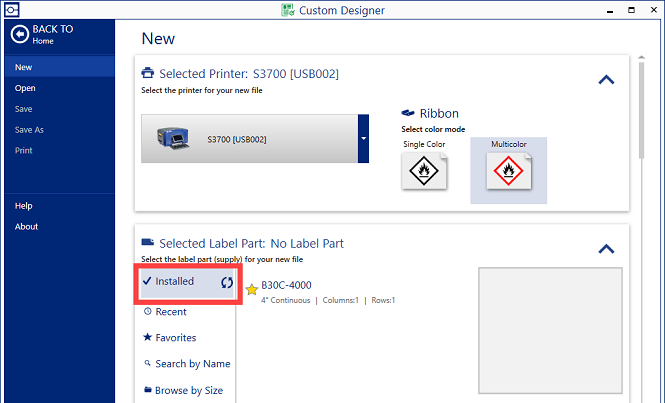The width and height of the screenshot is (665, 403).
Task: Open the Open menu item
Action: [x=25, y=88]
